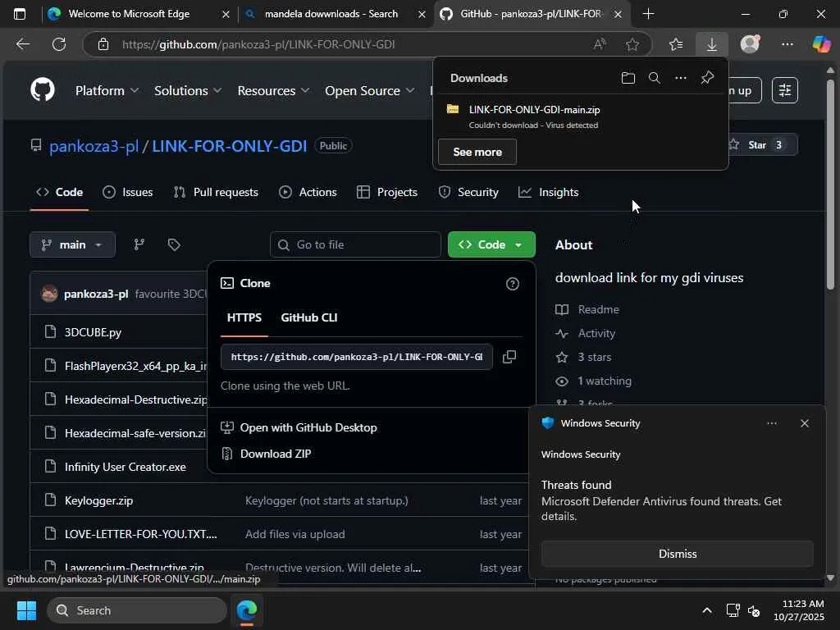Open the Insights tab

point(549,192)
